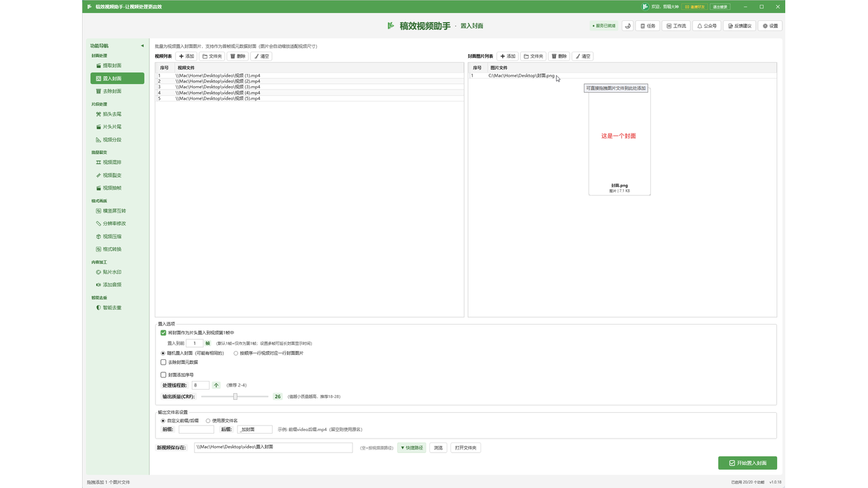Select the row for 视频 (3).mp4
The width and height of the screenshot is (868, 488).
tap(310, 87)
